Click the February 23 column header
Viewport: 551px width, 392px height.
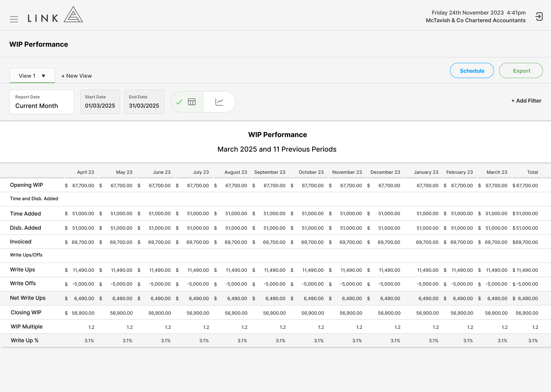pos(459,172)
